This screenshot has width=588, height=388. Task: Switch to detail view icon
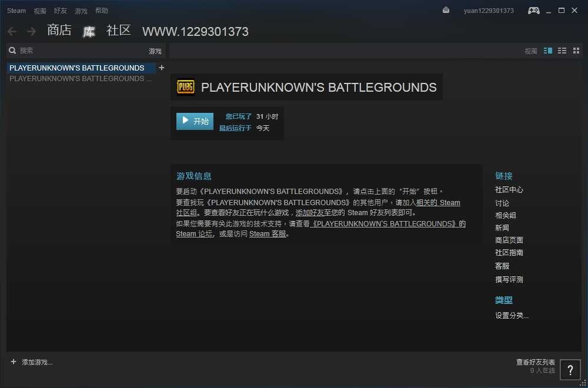tap(548, 51)
